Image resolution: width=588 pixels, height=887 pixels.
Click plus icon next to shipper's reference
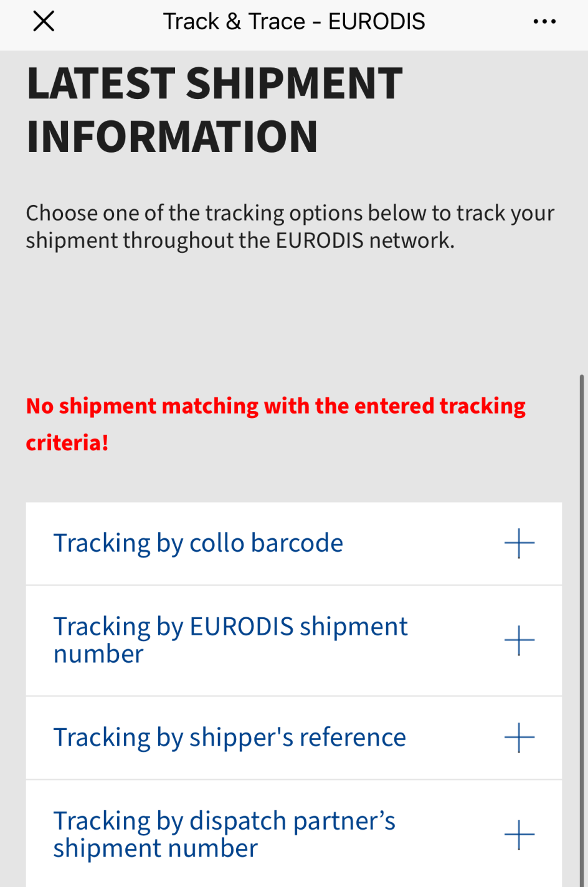pos(519,738)
